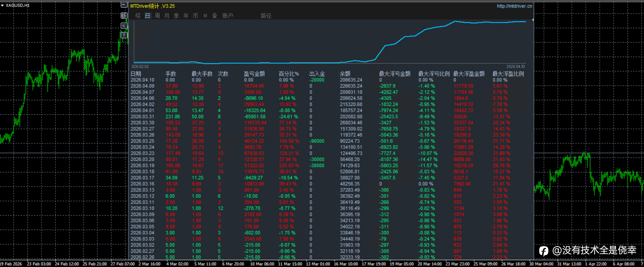The height and width of the screenshot is (267, 644).
Task: Click the 盈亏金额 column header
Action: point(254,74)
